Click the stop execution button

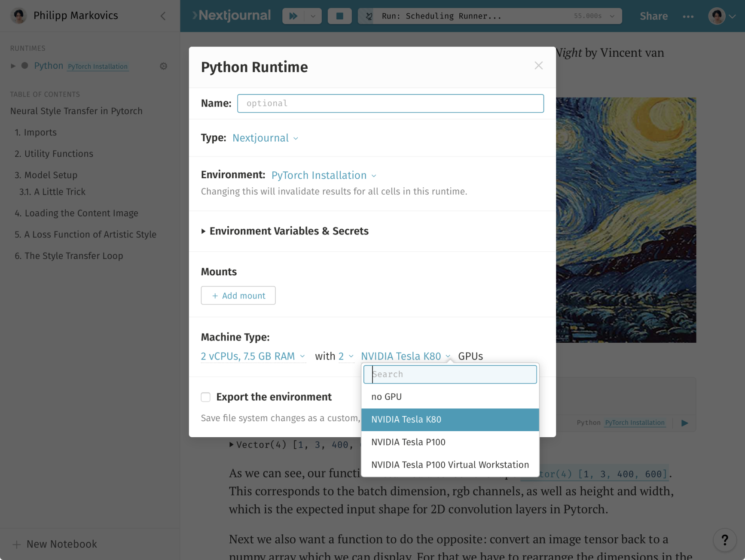pos(339,16)
